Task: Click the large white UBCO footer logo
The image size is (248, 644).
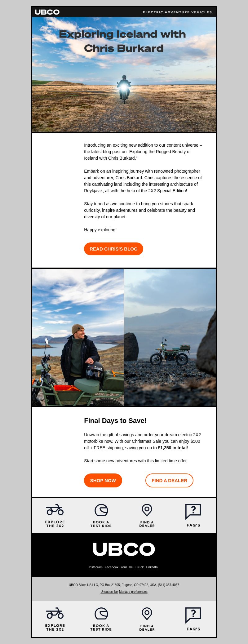Action: click(x=124, y=549)
